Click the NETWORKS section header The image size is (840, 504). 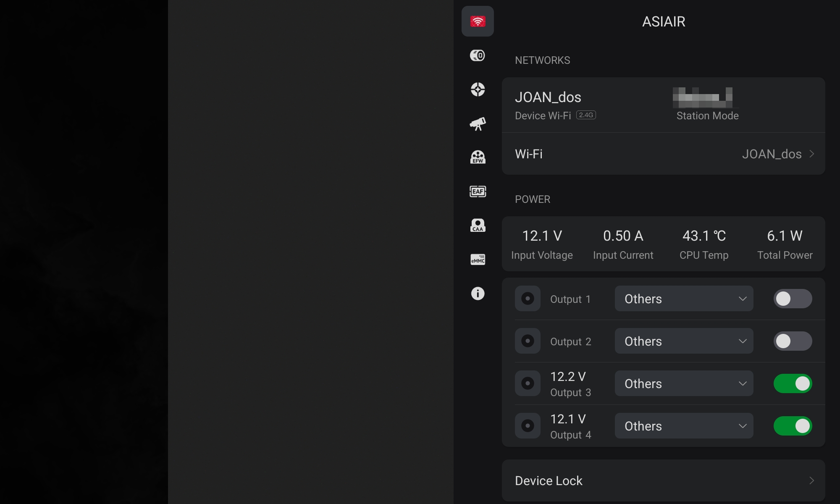click(542, 60)
